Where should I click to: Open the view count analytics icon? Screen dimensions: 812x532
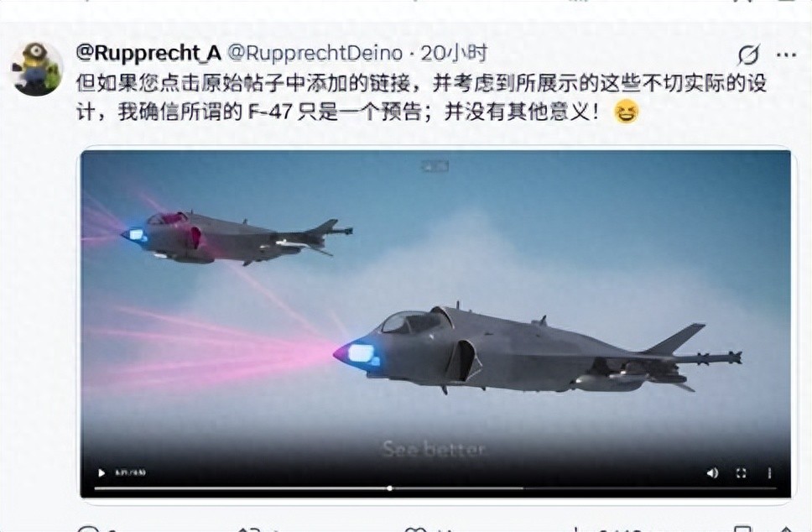(575, 529)
